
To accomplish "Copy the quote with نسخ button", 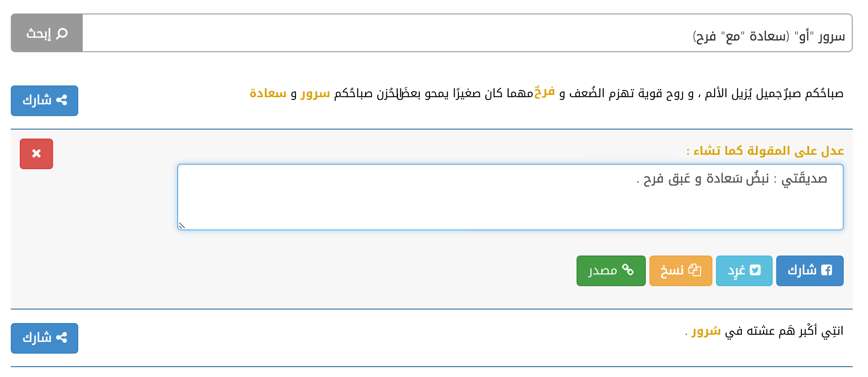I will 680,271.
